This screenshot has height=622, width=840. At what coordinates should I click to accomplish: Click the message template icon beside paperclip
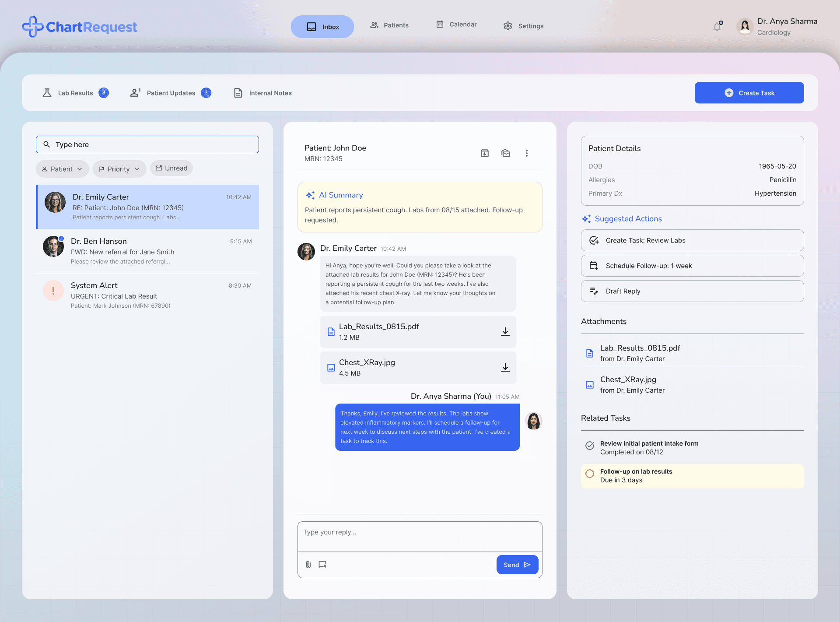(322, 565)
